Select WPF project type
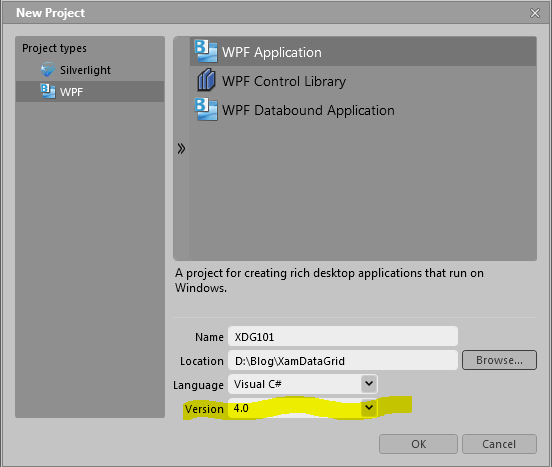Image resolution: width=552 pixels, height=467 pixels. coord(90,91)
